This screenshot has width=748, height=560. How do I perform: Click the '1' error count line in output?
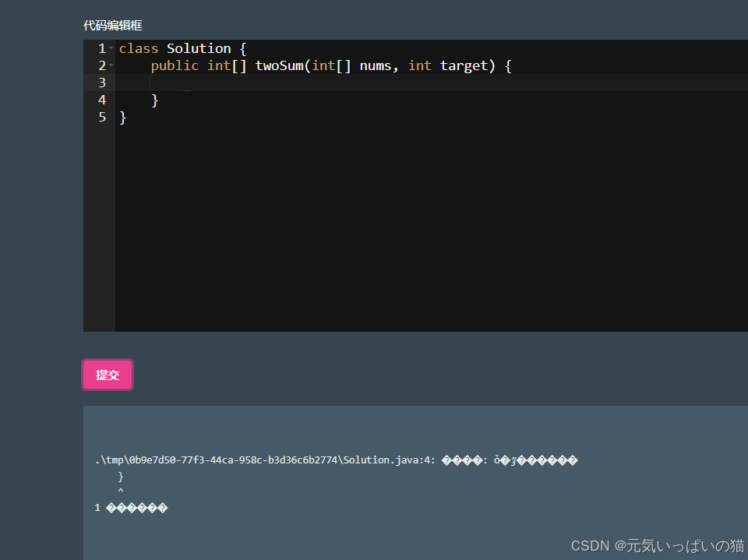(x=131, y=508)
